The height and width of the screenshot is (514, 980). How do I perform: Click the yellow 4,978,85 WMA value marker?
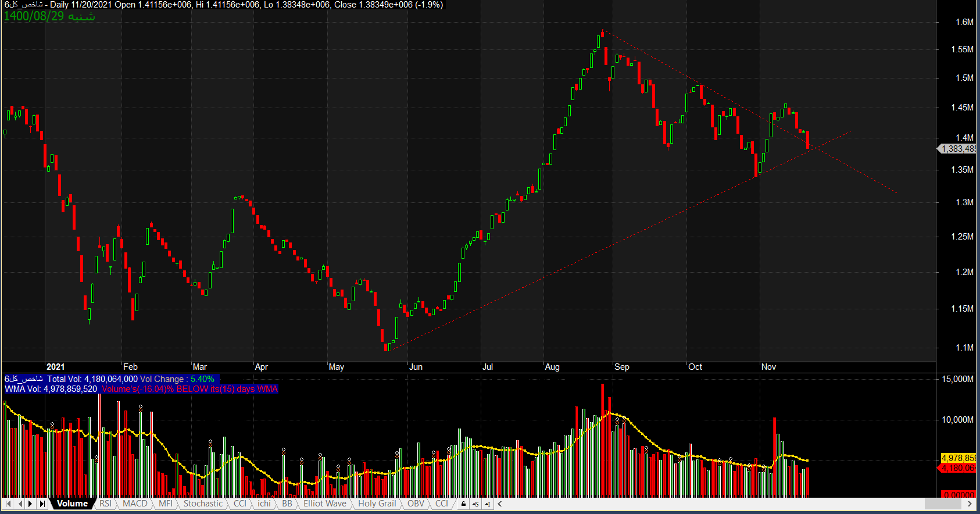[x=958, y=458]
